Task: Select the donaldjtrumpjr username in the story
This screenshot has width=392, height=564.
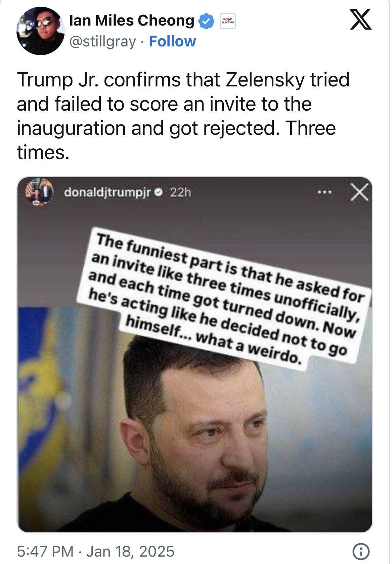Action: (107, 192)
